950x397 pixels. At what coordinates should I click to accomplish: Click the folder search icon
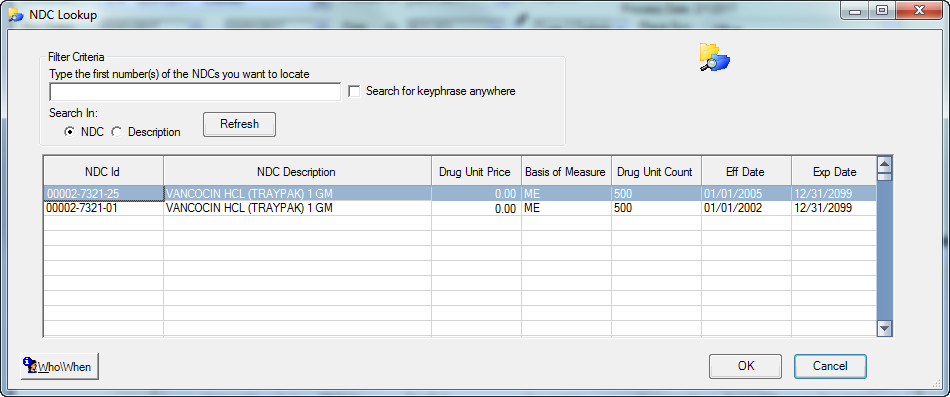715,58
